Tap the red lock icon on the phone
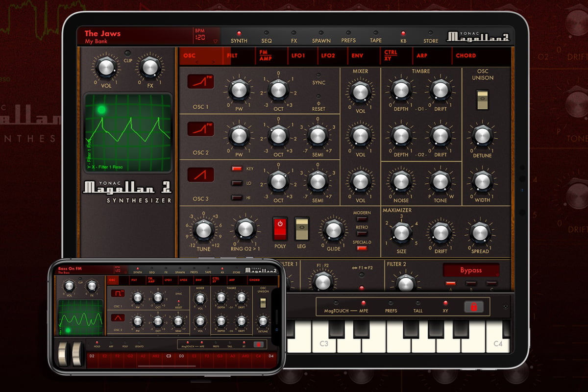Image resolution: width=588 pixels, height=392 pixels. [258, 344]
